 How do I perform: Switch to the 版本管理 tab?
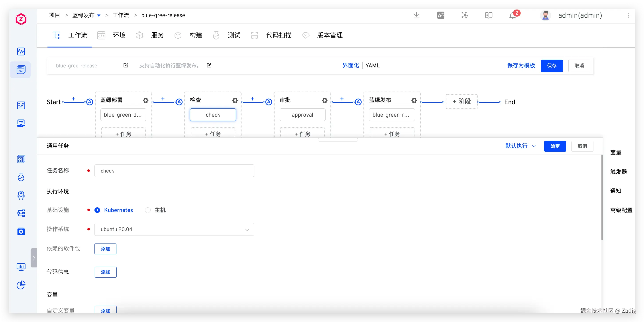pyautogui.click(x=330, y=35)
